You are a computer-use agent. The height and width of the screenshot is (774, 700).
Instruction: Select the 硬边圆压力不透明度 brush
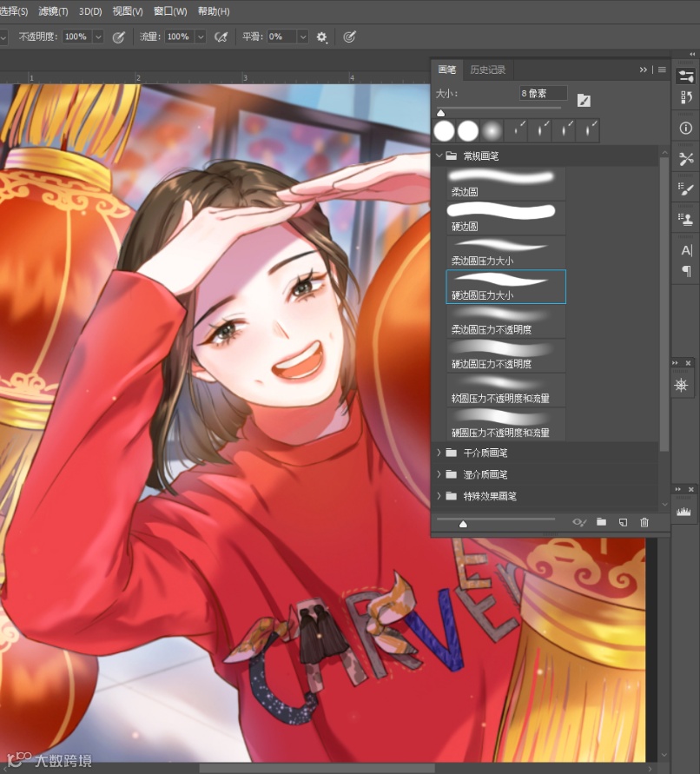click(506, 355)
